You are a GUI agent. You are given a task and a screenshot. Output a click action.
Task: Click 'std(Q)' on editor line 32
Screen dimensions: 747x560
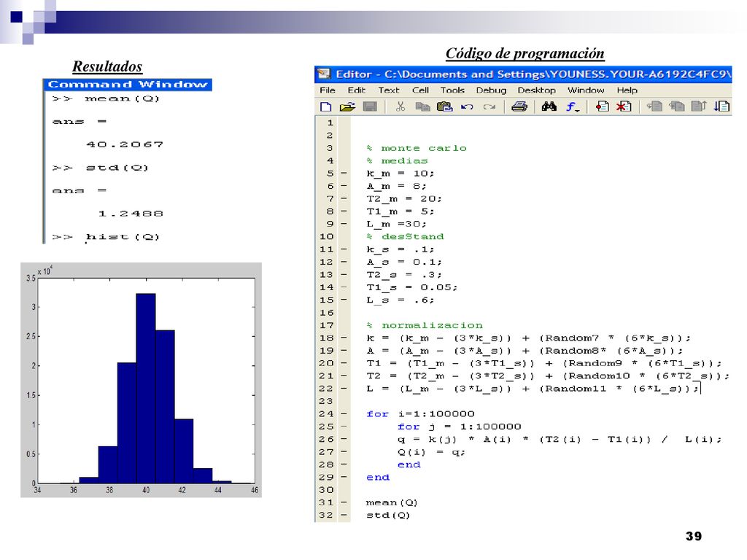(388, 516)
